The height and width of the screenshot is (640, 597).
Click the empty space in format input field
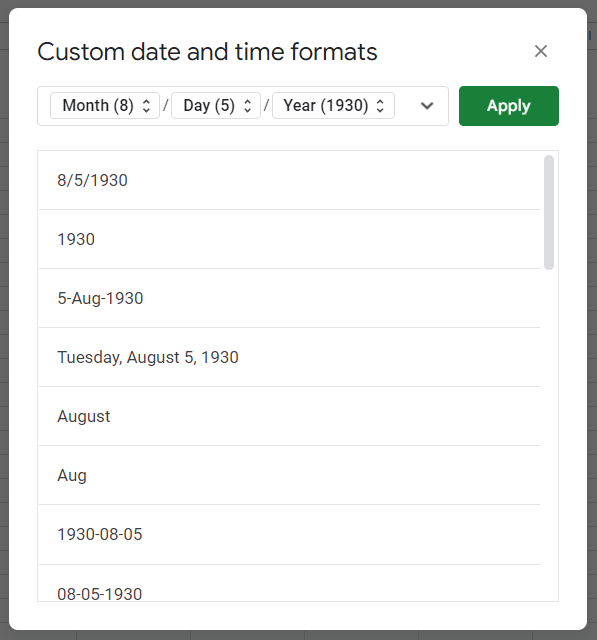coord(406,106)
